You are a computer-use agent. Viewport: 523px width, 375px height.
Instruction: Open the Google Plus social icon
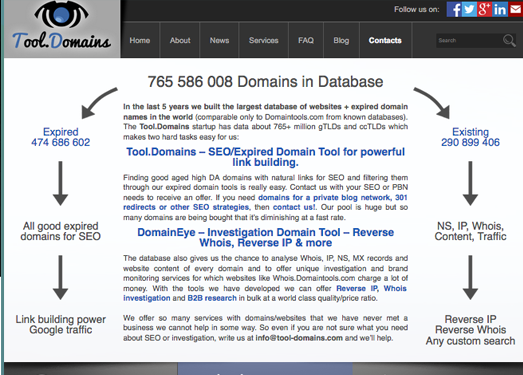click(484, 9)
